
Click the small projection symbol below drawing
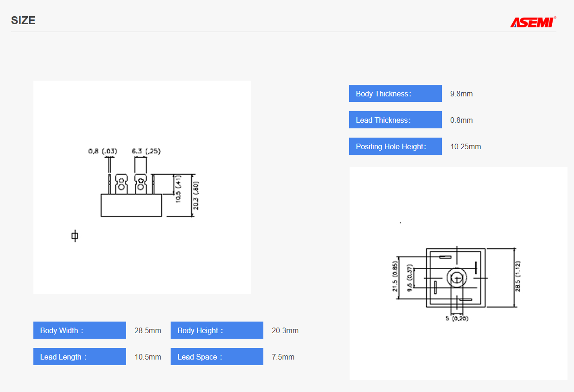click(75, 236)
